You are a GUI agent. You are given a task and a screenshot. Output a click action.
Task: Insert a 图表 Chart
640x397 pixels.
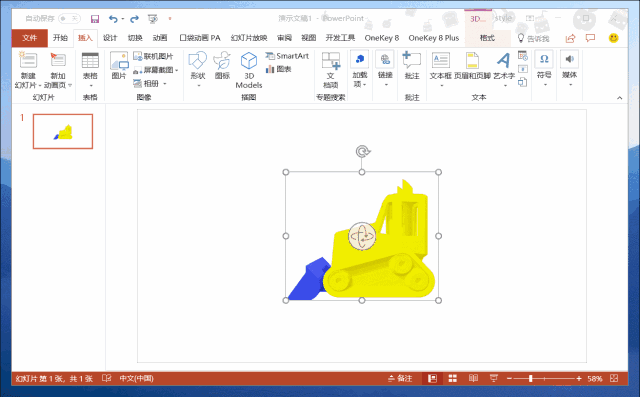[x=278, y=69]
